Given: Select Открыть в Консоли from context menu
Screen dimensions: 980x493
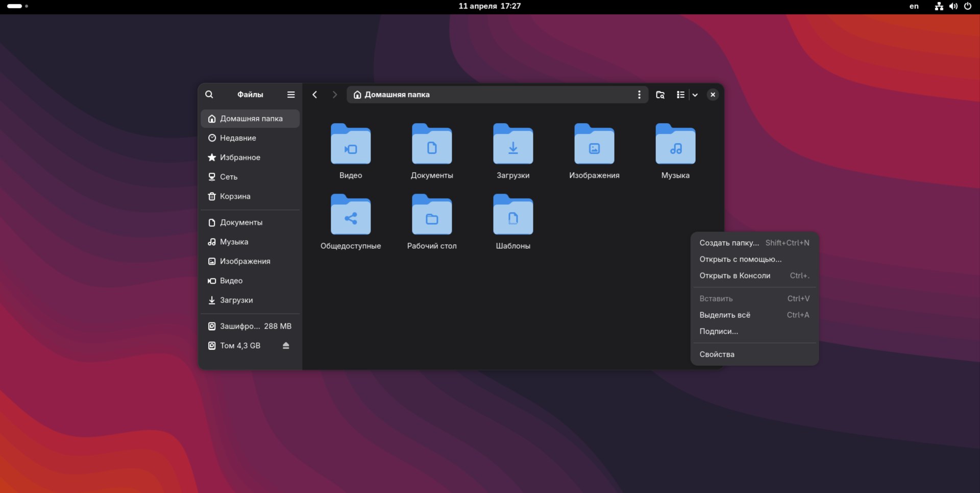Looking at the screenshot, I should click(735, 275).
